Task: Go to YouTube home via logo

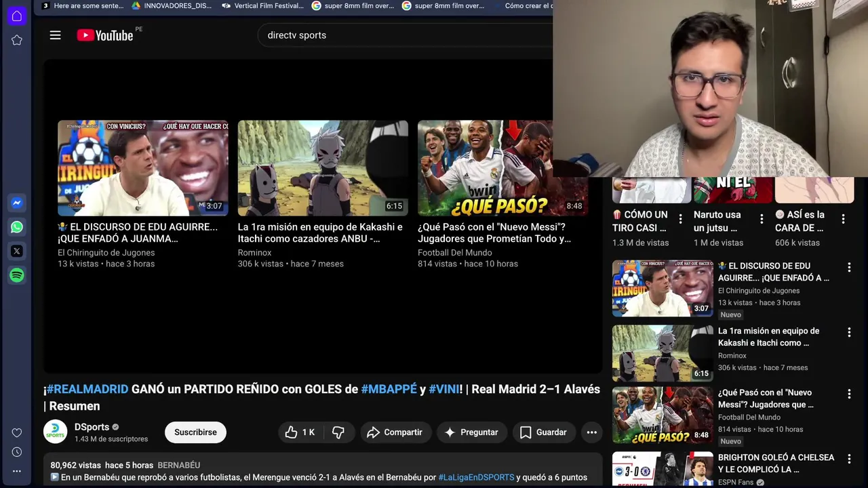Action: pos(105,35)
